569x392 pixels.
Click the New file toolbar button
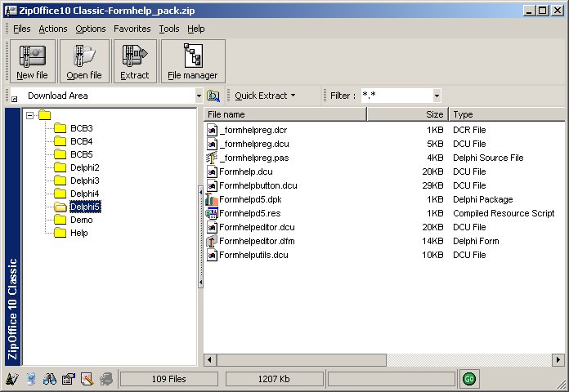point(33,61)
